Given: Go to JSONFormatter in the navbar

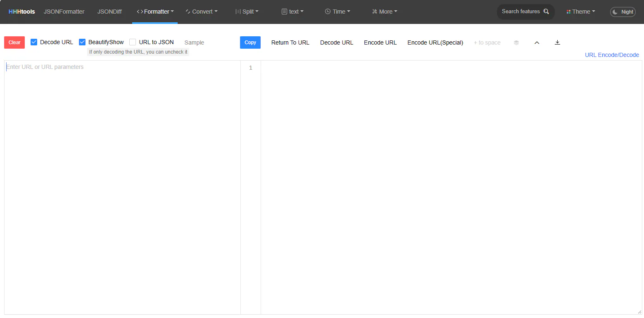Looking at the screenshot, I should coord(64,12).
